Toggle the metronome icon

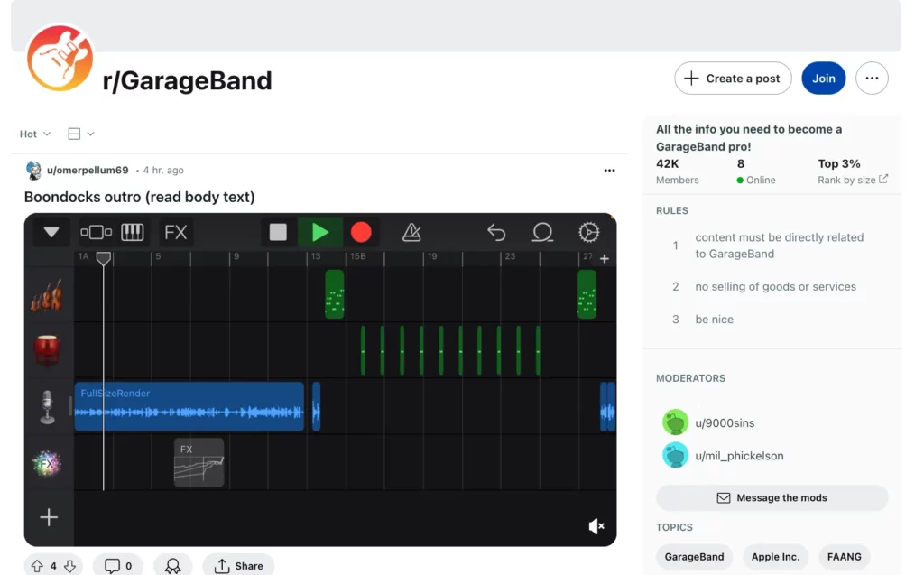click(411, 233)
